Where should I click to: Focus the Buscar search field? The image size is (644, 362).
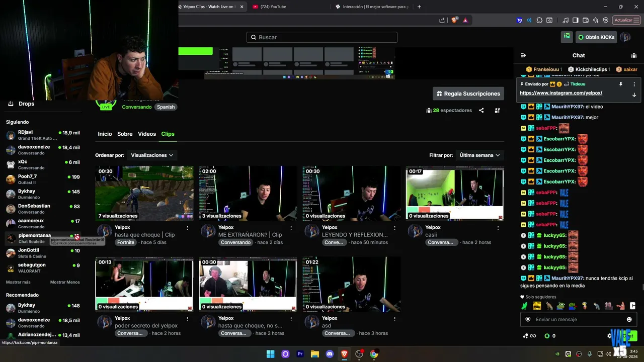[x=322, y=37]
